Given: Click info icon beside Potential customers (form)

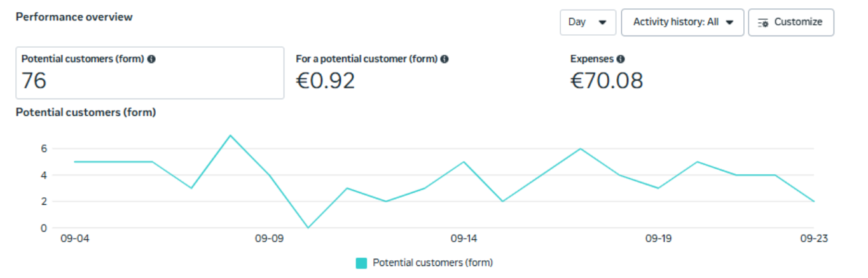Looking at the screenshot, I should 151,59.
